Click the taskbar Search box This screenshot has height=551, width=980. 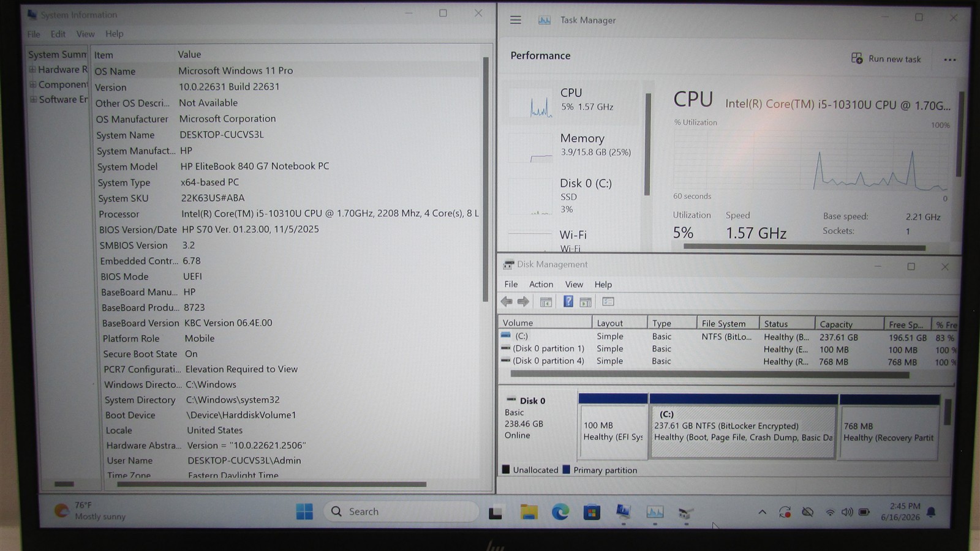(401, 511)
